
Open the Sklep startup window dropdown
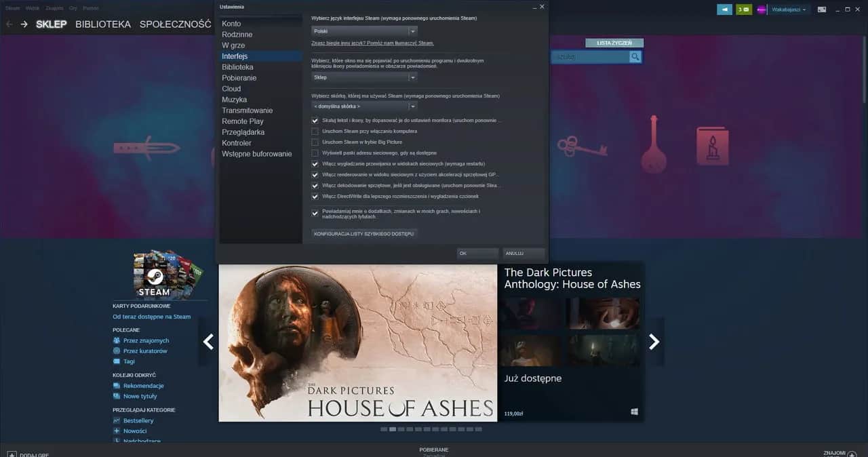363,77
